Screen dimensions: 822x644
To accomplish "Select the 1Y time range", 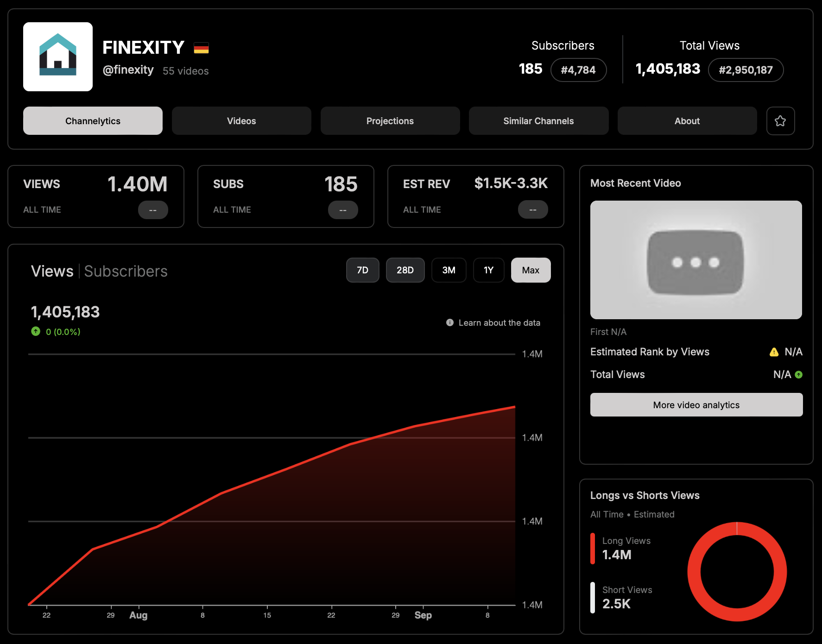I will pyautogui.click(x=488, y=270).
